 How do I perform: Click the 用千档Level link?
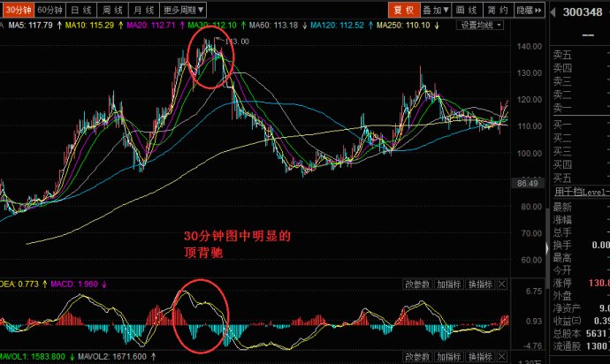pyautogui.click(x=582, y=192)
